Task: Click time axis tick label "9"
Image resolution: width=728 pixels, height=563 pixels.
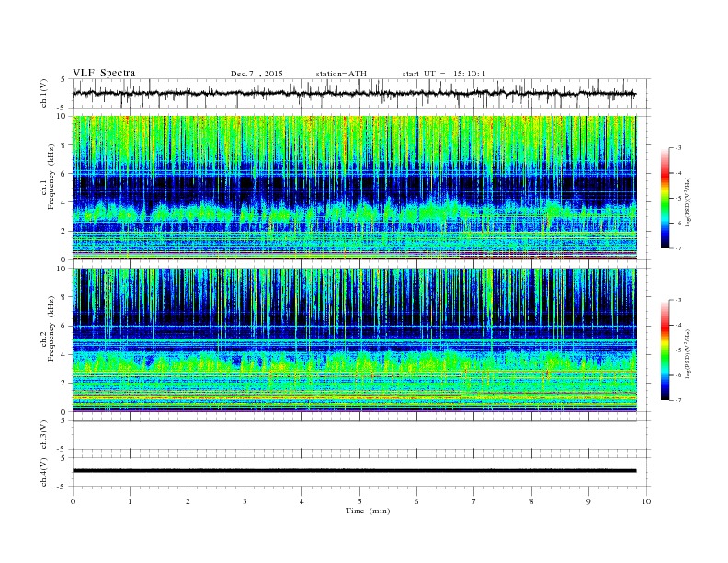Action: (588, 501)
